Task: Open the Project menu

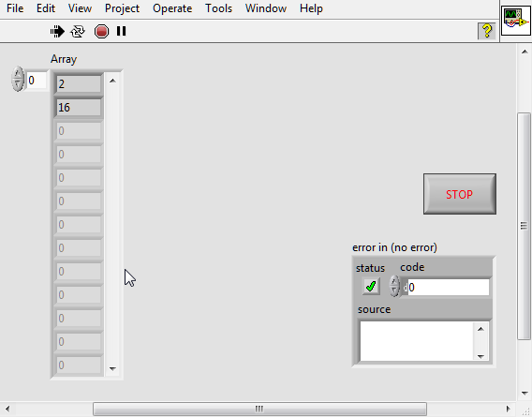Action: pyautogui.click(x=122, y=8)
